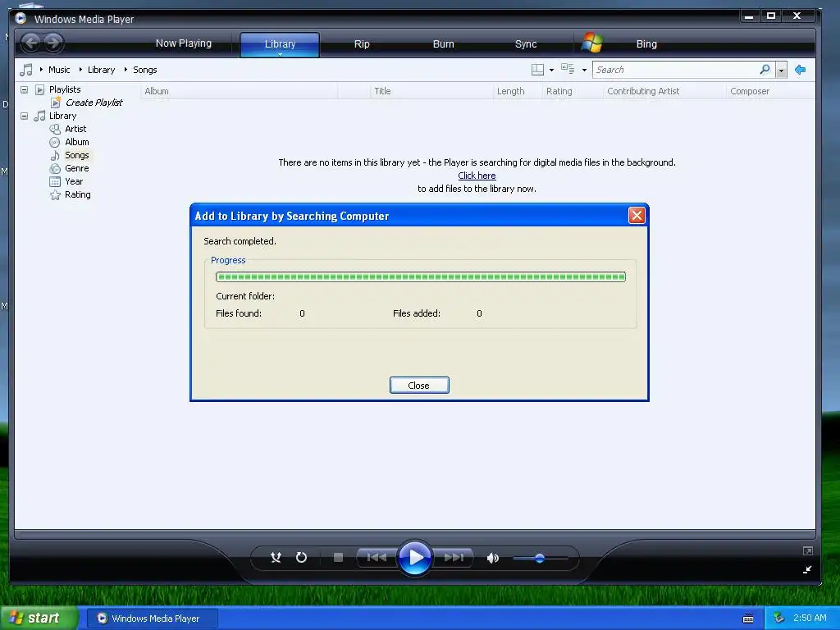The width and height of the screenshot is (840, 630).
Task: Click the magnifying glass search icon
Action: (765, 70)
